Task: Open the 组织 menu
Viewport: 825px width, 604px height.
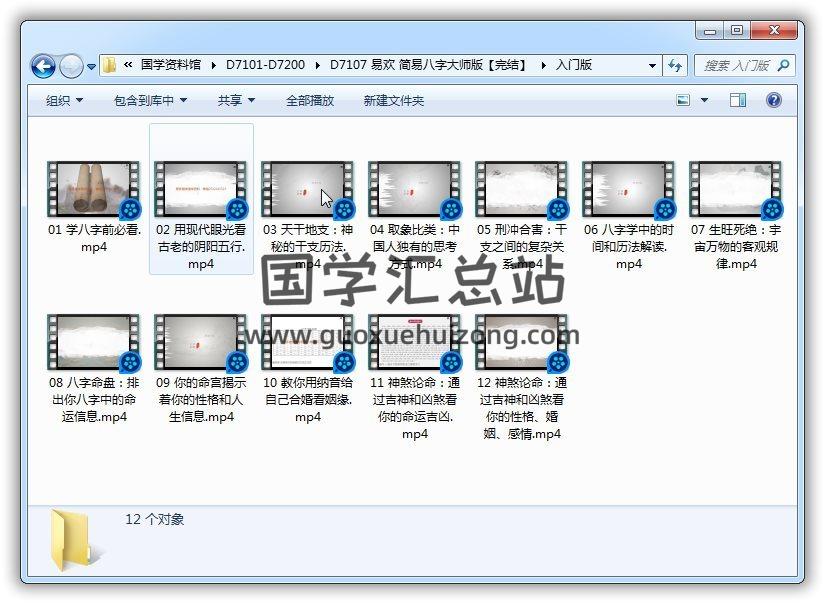Action: (64, 100)
